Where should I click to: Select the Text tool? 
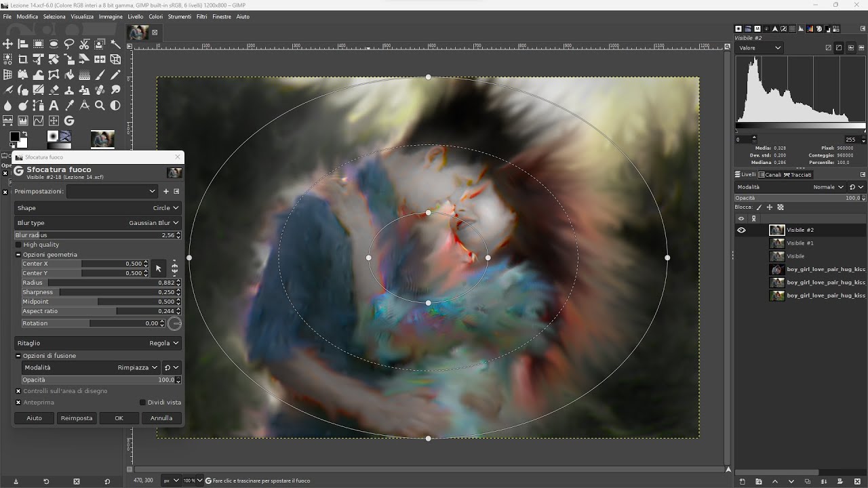tap(54, 105)
